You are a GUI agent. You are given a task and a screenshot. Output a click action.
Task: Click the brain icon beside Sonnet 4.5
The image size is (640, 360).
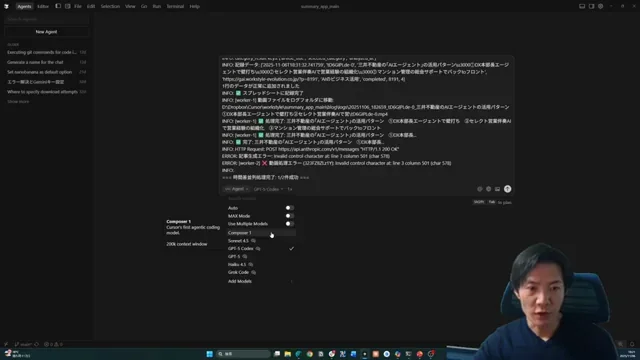pyautogui.click(x=253, y=241)
